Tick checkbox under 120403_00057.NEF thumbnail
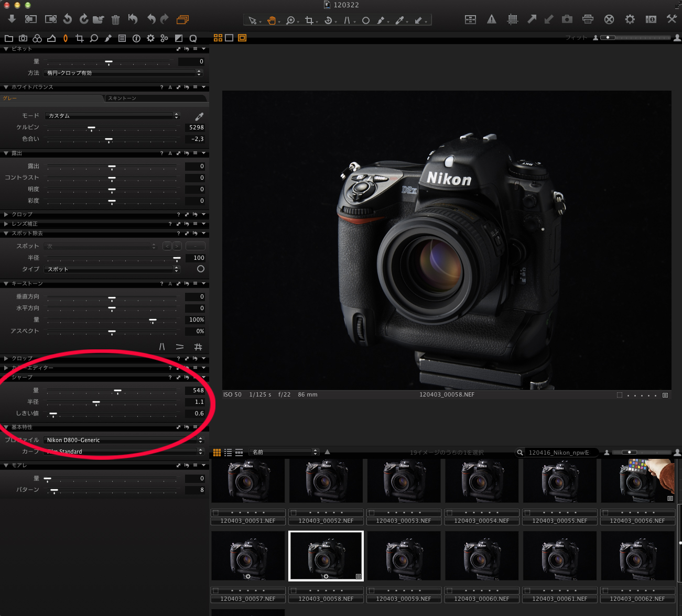682x616 pixels. [x=215, y=590]
